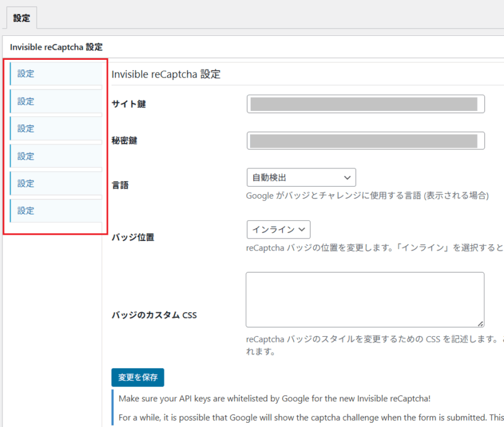Screen dimensions: 504x427
Task: Click the サイト鍵 label
Action: (129, 104)
